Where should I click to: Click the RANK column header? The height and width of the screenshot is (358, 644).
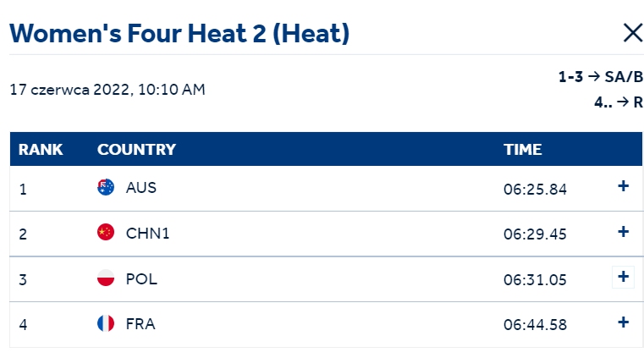[41, 150]
